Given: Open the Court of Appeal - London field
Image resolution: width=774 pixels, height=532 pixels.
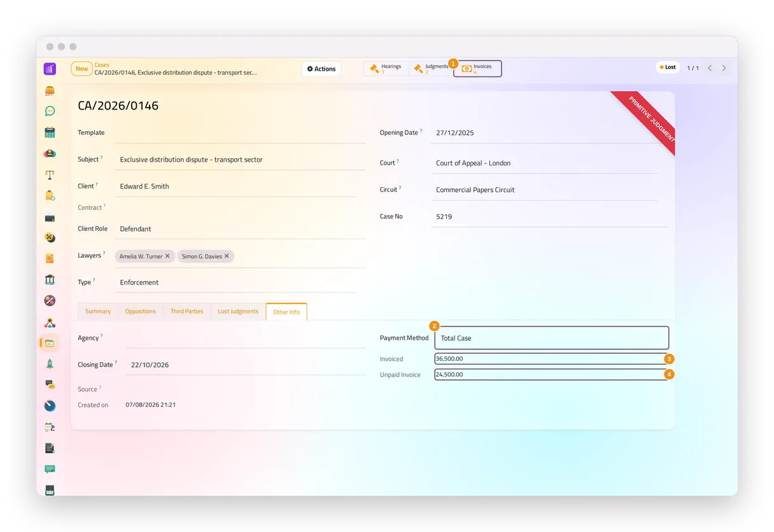Looking at the screenshot, I should point(544,163).
